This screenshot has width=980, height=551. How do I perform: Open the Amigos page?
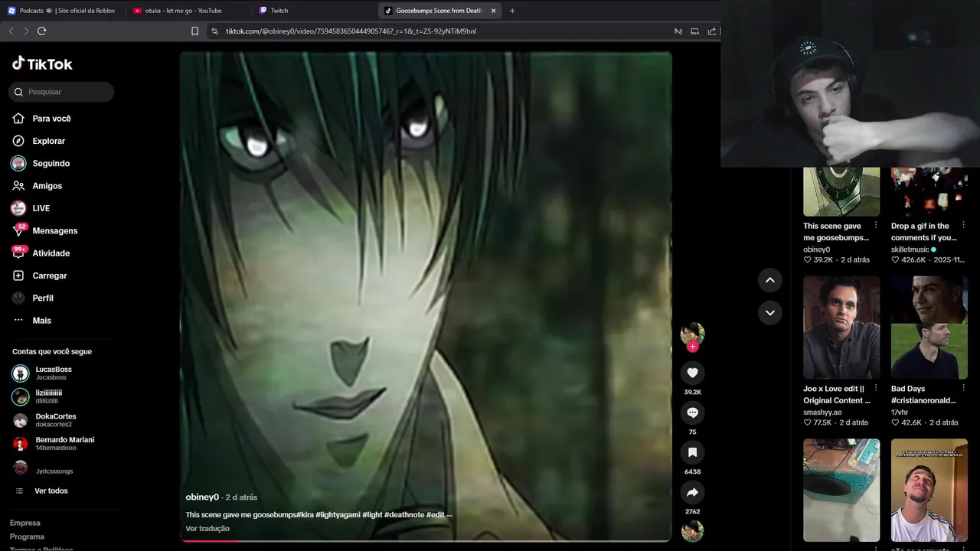[47, 186]
